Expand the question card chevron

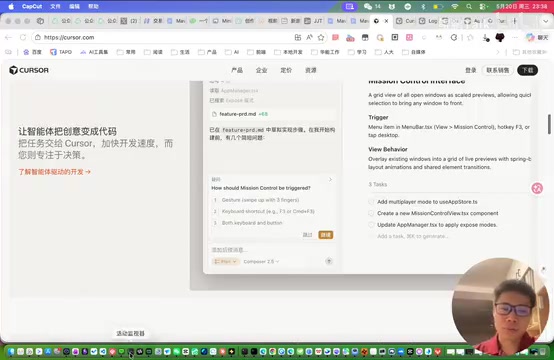330,179
